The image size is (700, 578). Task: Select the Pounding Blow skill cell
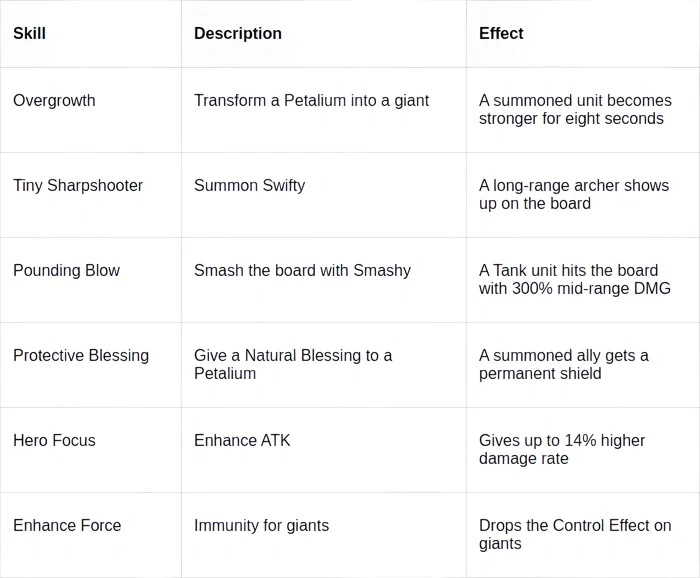(x=66, y=270)
